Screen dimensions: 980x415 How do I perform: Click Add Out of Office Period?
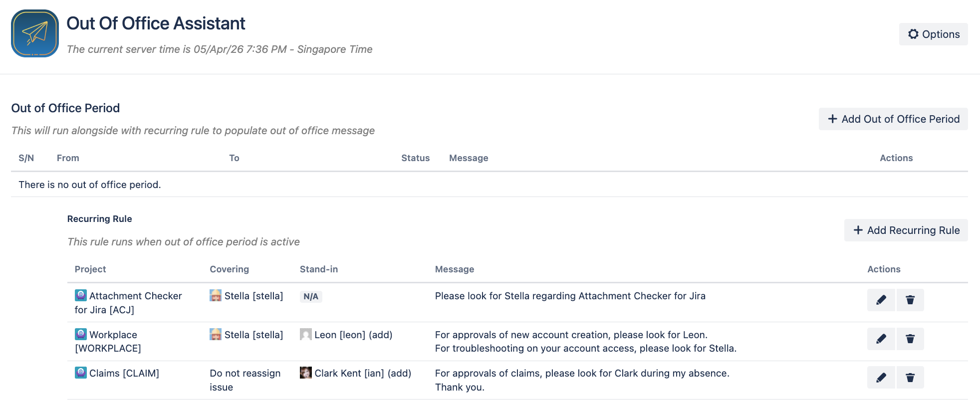(x=893, y=119)
